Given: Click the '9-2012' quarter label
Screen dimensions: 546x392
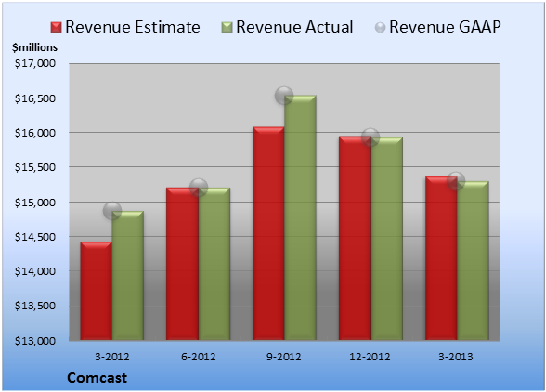Looking at the screenshot, I should (284, 357).
